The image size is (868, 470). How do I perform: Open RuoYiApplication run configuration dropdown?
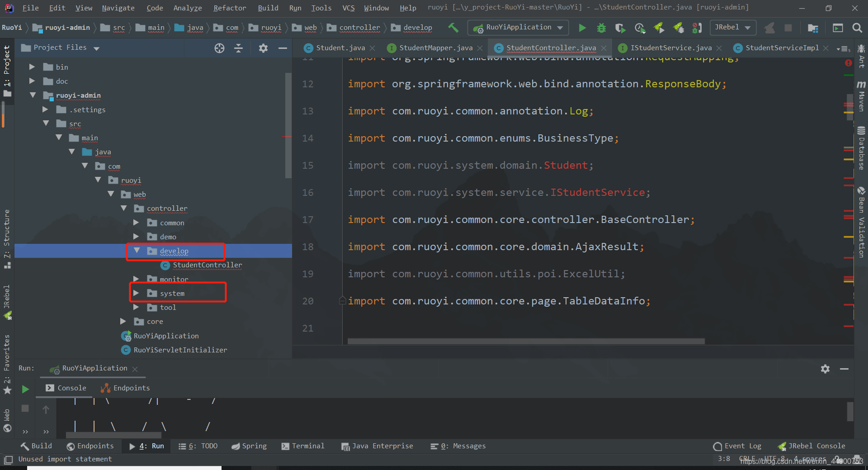pyautogui.click(x=518, y=28)
